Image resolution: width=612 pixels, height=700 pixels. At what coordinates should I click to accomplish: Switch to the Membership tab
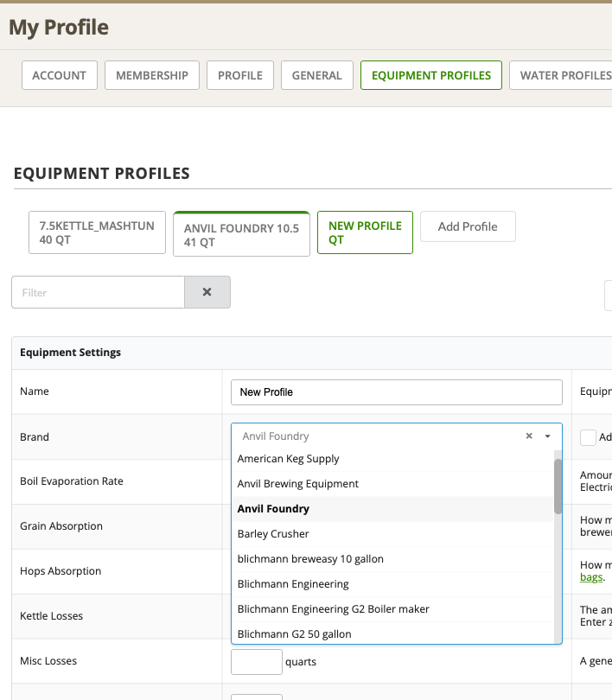152,75
